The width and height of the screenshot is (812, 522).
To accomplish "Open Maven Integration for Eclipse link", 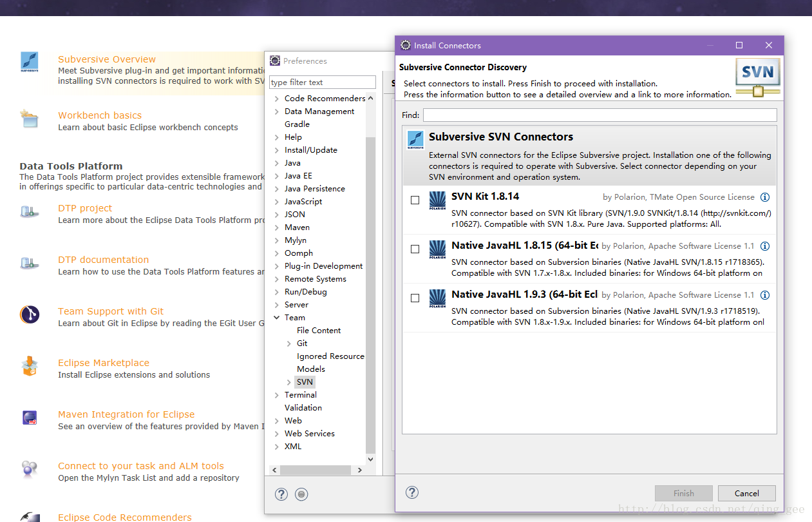I will tap(126, 414).
